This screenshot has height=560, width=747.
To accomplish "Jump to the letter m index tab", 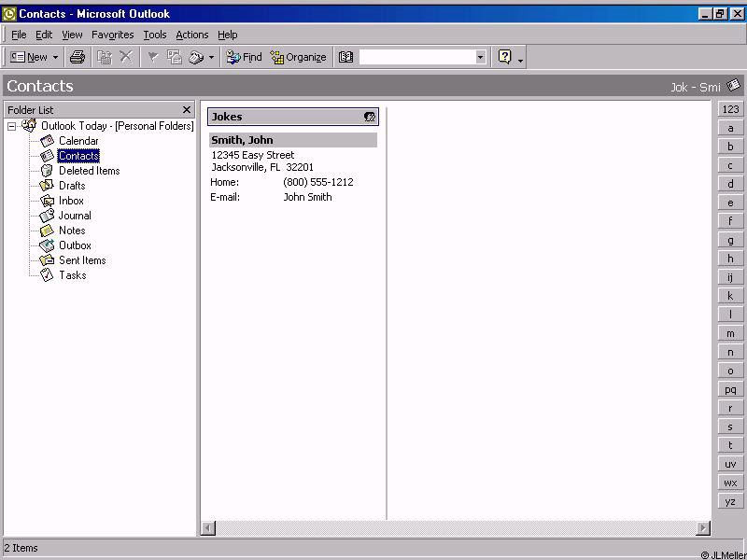I will pos(730,333).
